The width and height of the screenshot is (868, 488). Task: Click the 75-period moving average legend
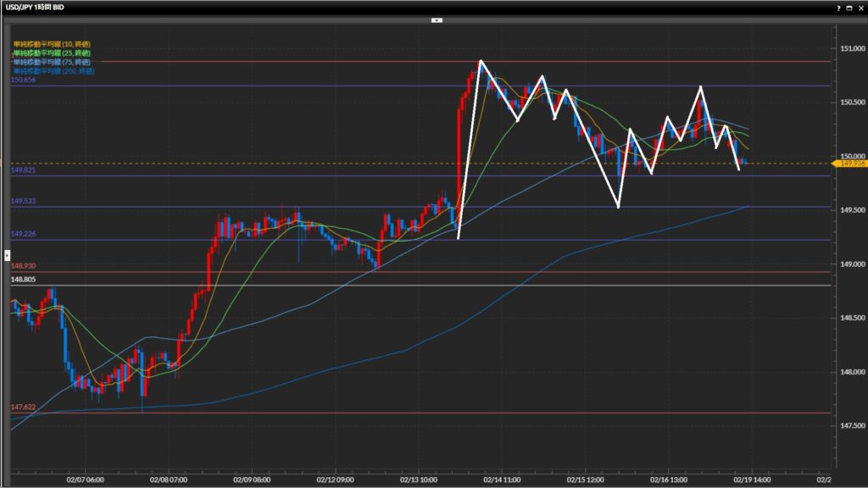pos(53,62)
